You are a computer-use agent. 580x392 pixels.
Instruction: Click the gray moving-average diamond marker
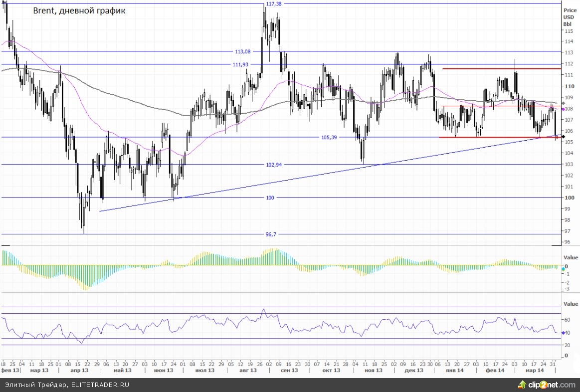point(563,104)
